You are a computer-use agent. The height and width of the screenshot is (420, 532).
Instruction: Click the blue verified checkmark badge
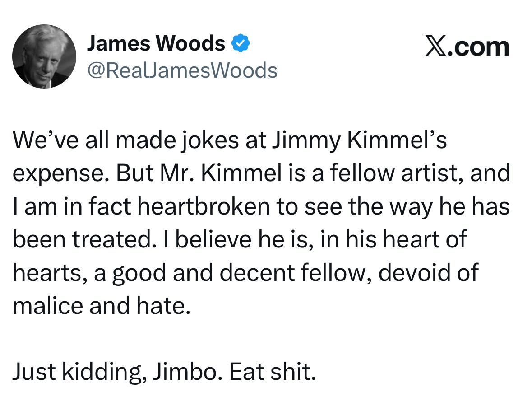[x=241, y=43]
